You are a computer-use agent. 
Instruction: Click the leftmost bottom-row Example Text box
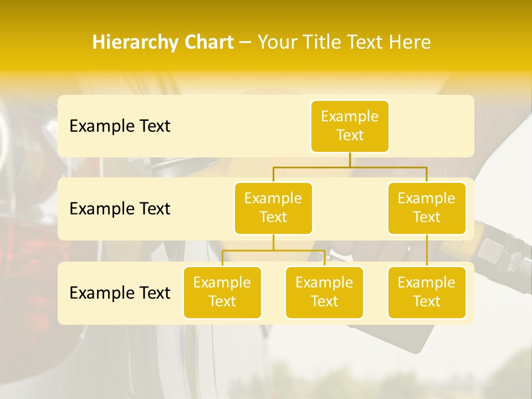(x=222, y=293)
